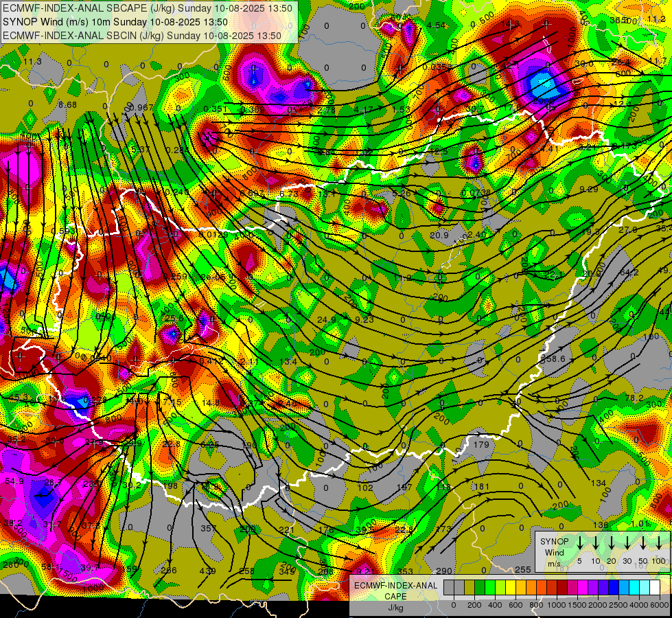Click the map value '11.3'
The image size is (672, 618).
(32, 62)
